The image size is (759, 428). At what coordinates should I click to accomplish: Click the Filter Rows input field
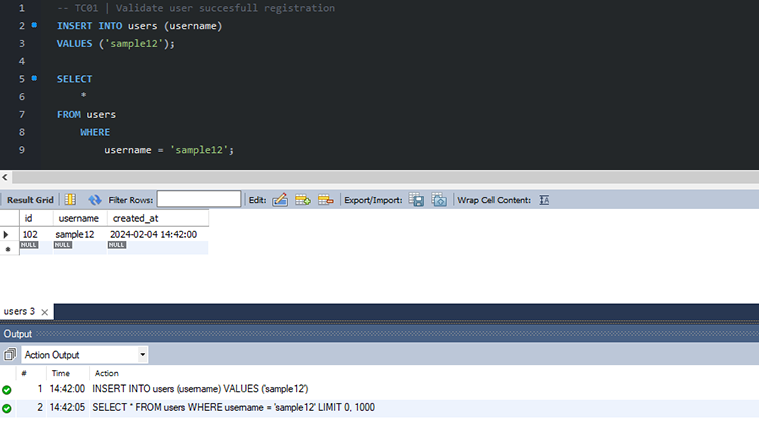(198, 200)
